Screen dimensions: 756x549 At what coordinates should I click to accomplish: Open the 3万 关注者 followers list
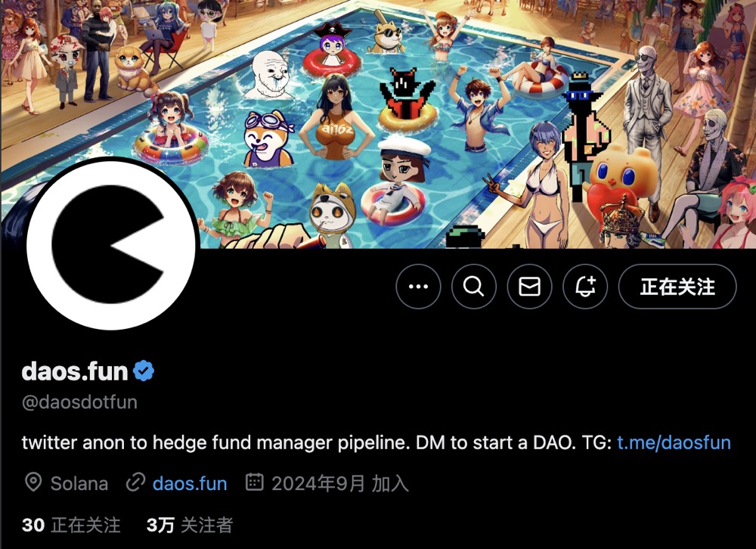[x=190, y=525]
